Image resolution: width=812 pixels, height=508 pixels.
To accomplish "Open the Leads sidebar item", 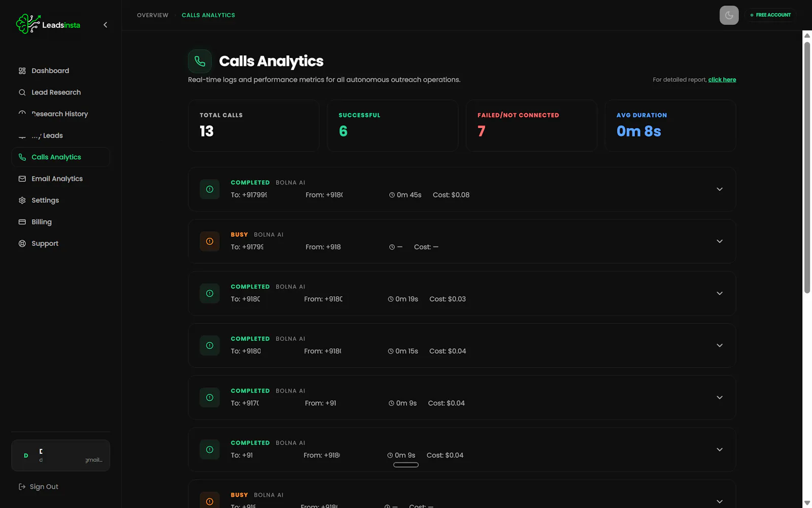I will click(x=60, y=136).
